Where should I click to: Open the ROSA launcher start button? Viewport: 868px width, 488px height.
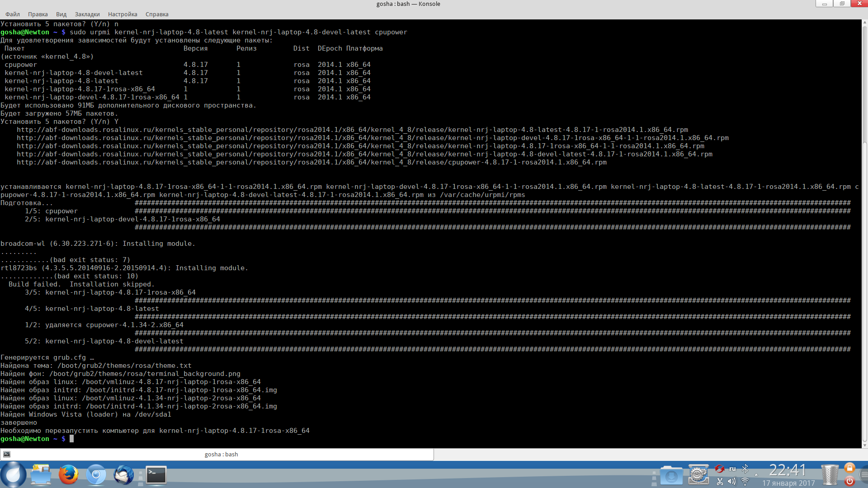click(x=13, y=474)
